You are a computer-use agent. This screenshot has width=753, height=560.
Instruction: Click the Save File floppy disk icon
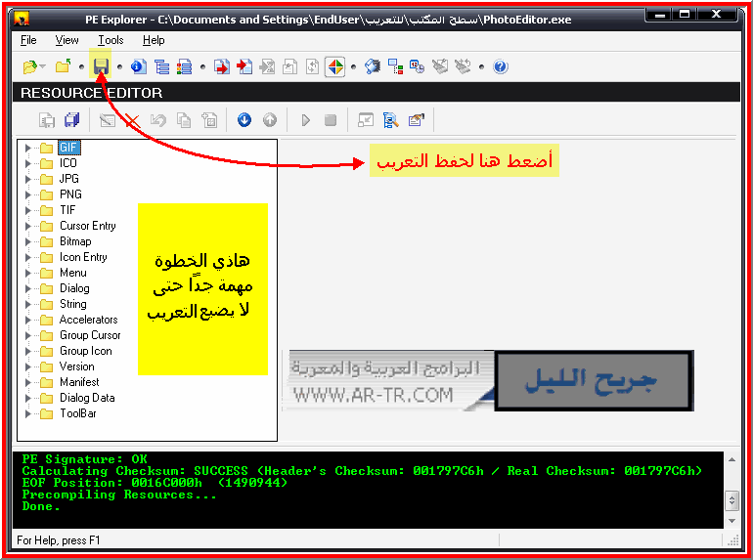coord(101,66)
